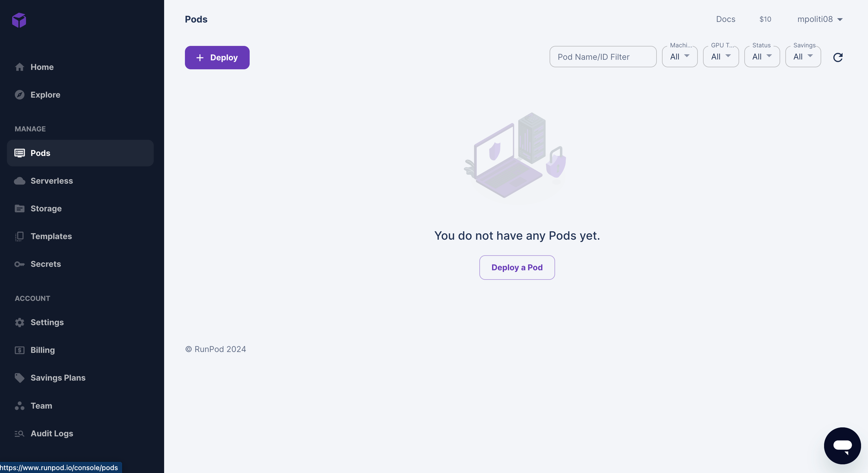Go to Storage in sidebar
868x473 pixels.
[46, 209]
